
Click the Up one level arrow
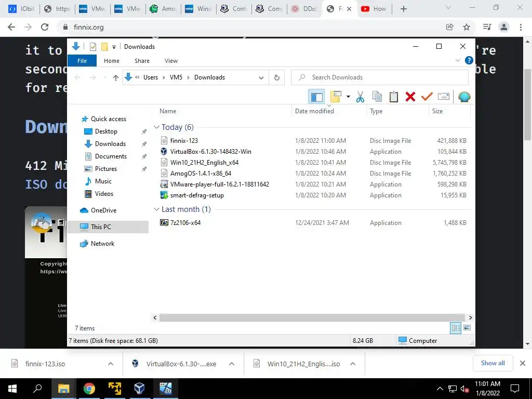[116, 78]
